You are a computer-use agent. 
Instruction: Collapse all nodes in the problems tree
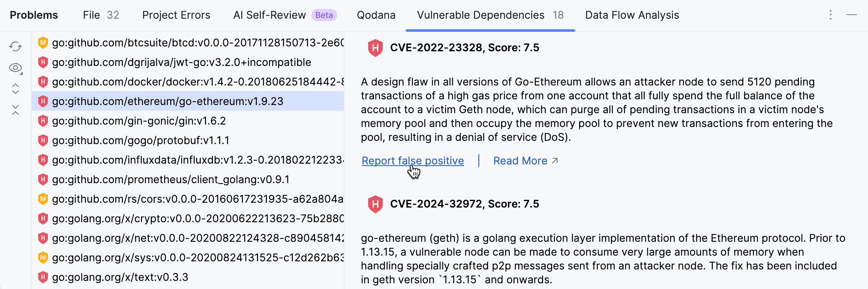pos(15,109)
